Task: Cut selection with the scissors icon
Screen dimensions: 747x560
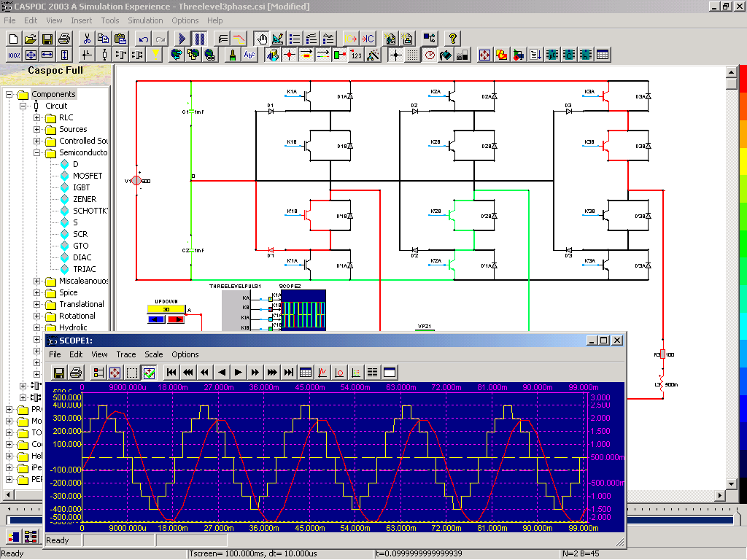Action: (x=87, y=39)
